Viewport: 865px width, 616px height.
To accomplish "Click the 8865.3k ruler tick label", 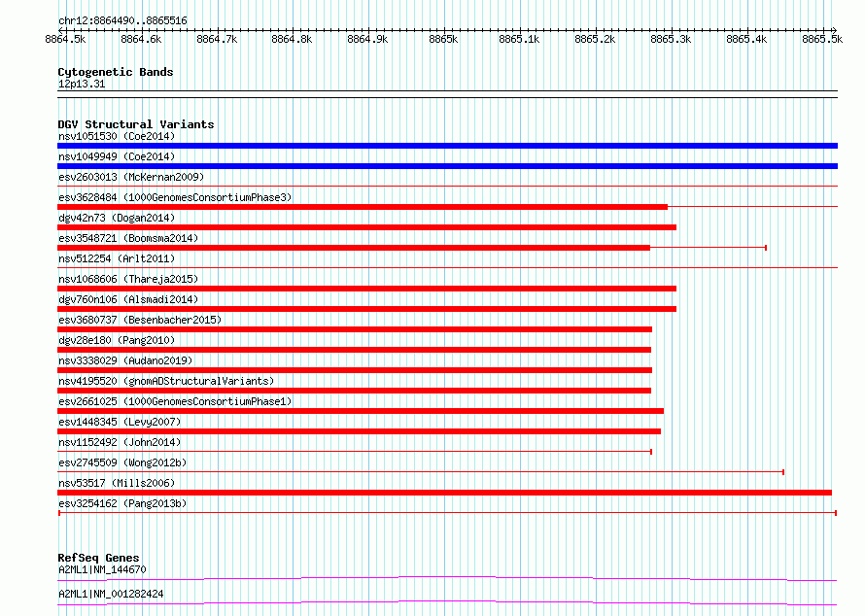I will pos(671,39).
